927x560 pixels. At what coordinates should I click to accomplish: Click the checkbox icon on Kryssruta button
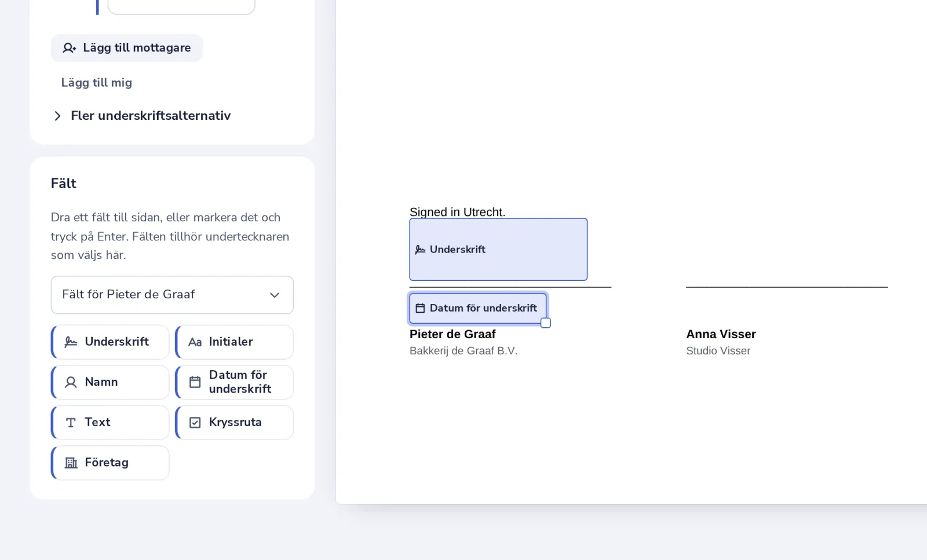coord(195,423)
